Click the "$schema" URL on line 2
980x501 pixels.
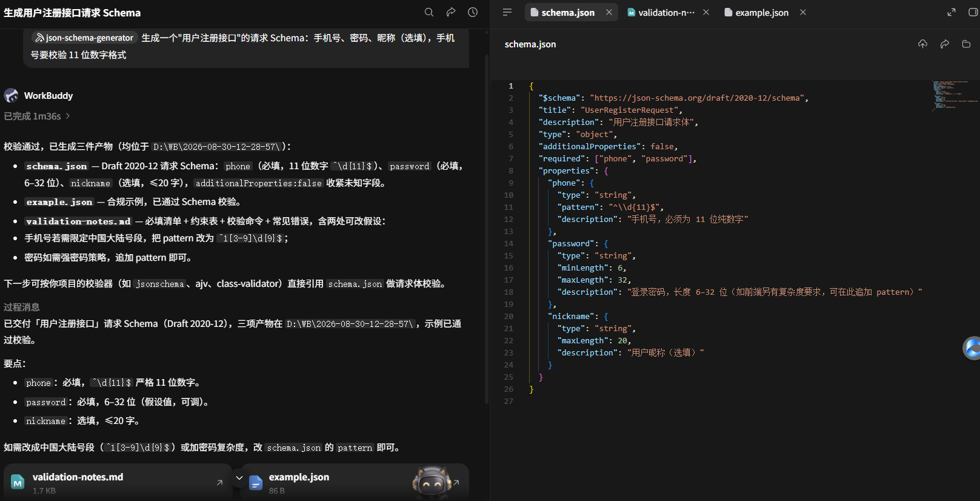point(697,98)
